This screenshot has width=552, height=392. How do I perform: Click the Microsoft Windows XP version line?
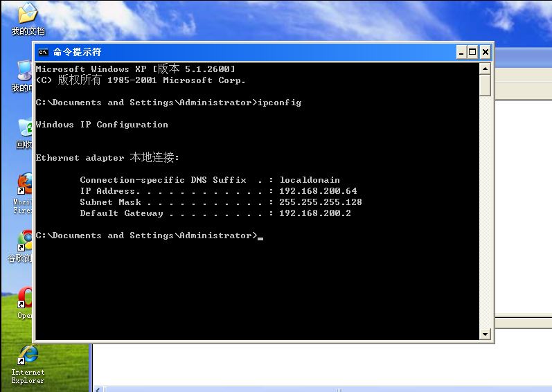[136, 69]
